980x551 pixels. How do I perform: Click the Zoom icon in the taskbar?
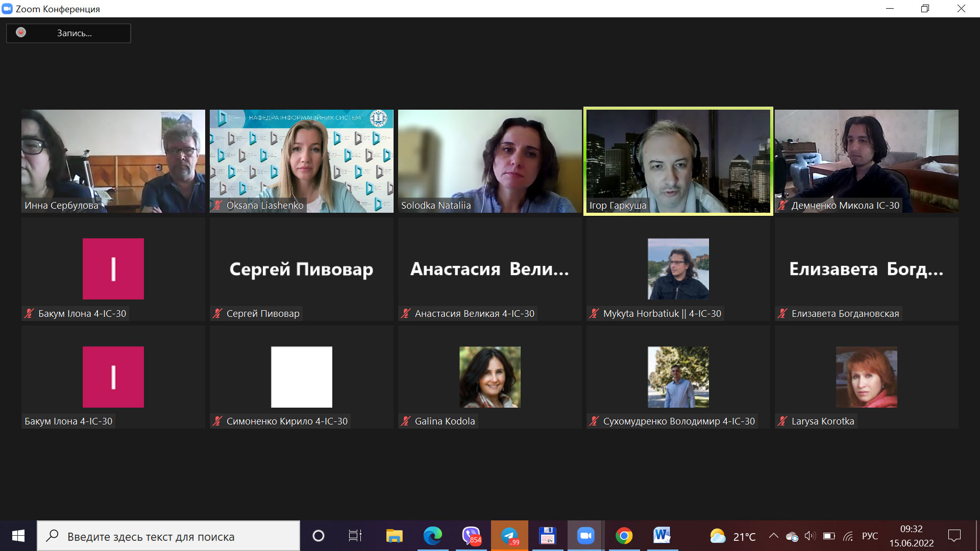585,536
